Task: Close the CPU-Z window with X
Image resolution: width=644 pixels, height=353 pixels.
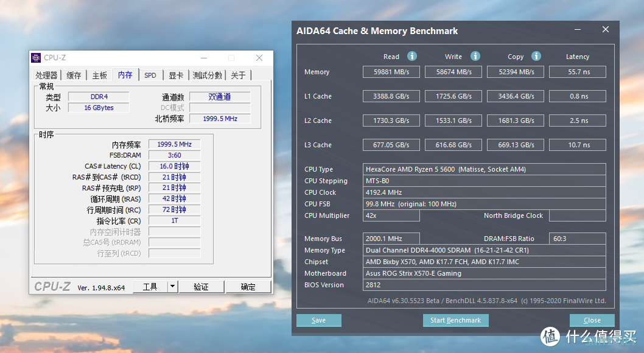Action: coord(259,58)
